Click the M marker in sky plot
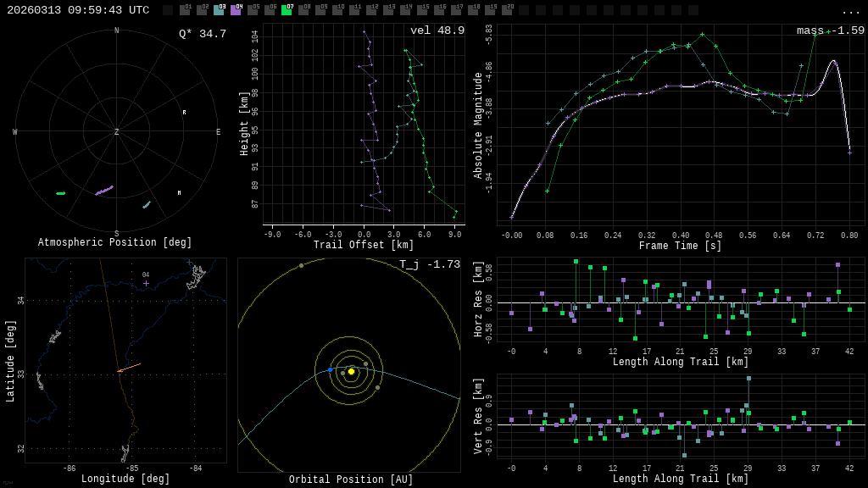Screen dimensions: 868x488 (179, 193)
